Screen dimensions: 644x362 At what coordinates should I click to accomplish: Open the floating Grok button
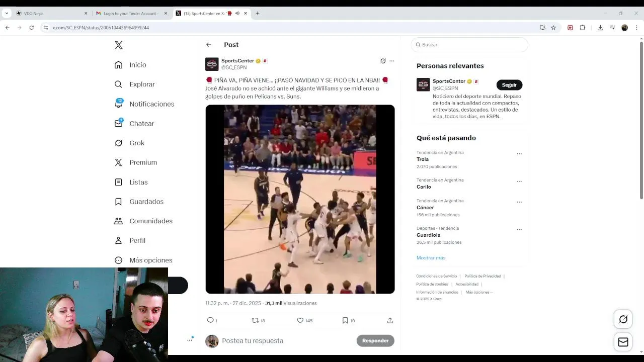[623, 319]
